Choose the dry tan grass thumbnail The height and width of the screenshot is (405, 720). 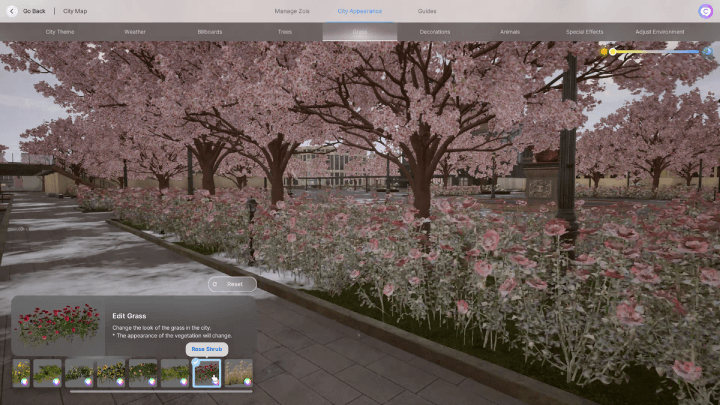point(240,373)
